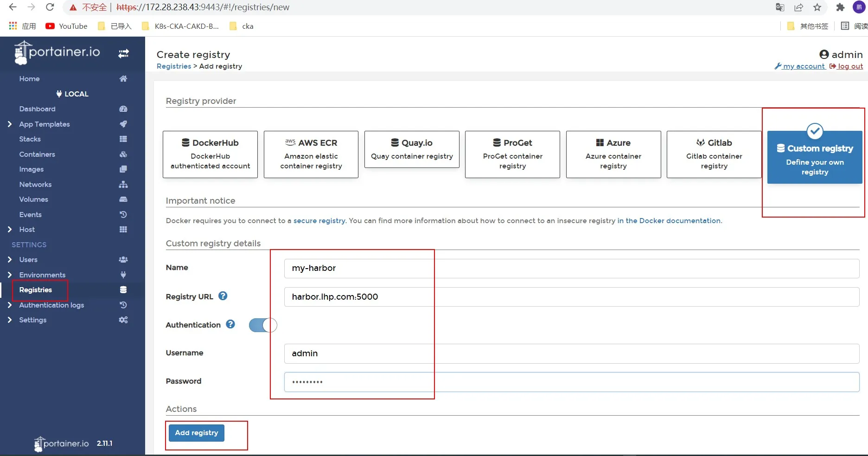Click the log out link
868x456 pixels.
(846, 66)
